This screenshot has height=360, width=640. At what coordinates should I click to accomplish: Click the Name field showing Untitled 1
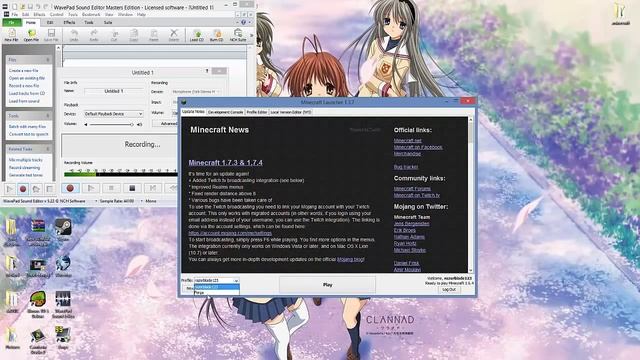[114, 91]
